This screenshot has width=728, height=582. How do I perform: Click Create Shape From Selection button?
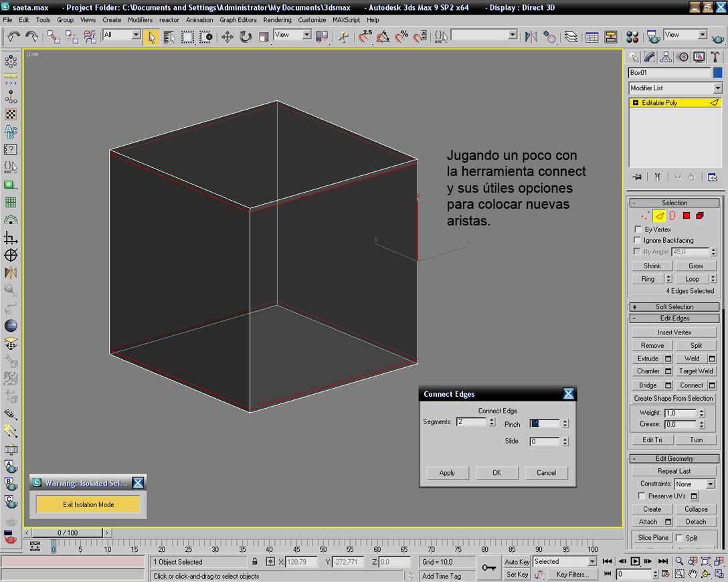pyautogui.click(x=673, y=398)
